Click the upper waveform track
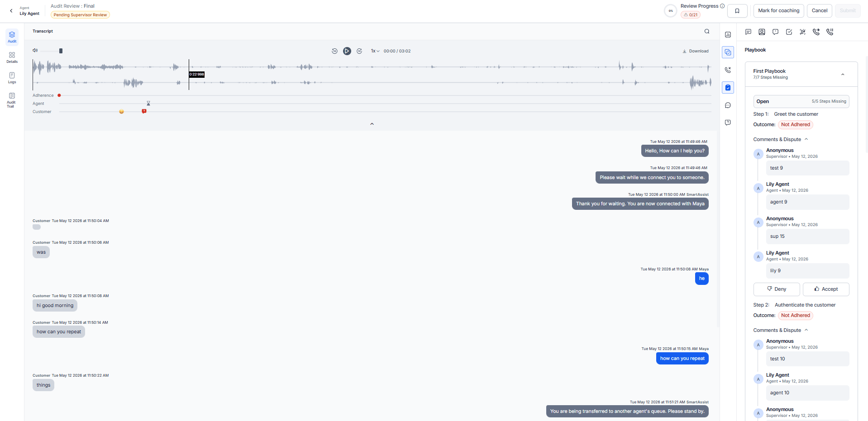Image resolution: width=868 pixels, height=421 pixels. 372,67
